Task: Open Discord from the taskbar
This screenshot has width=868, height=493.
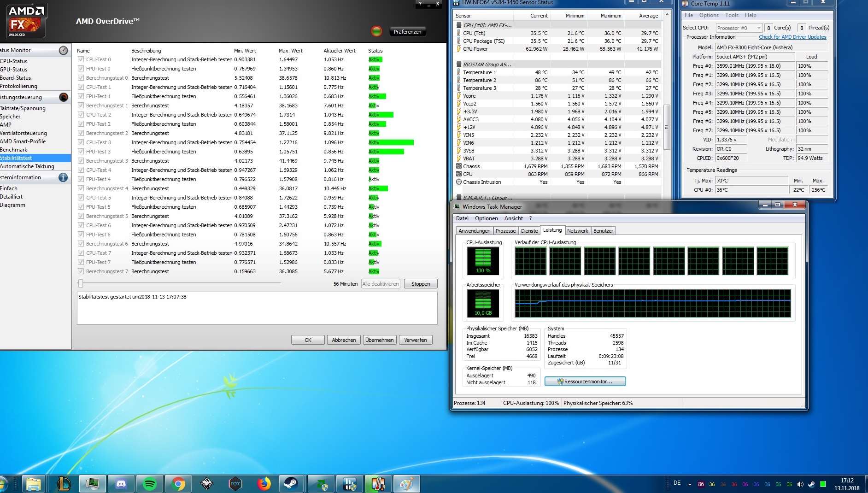Action: click(121, 484)
